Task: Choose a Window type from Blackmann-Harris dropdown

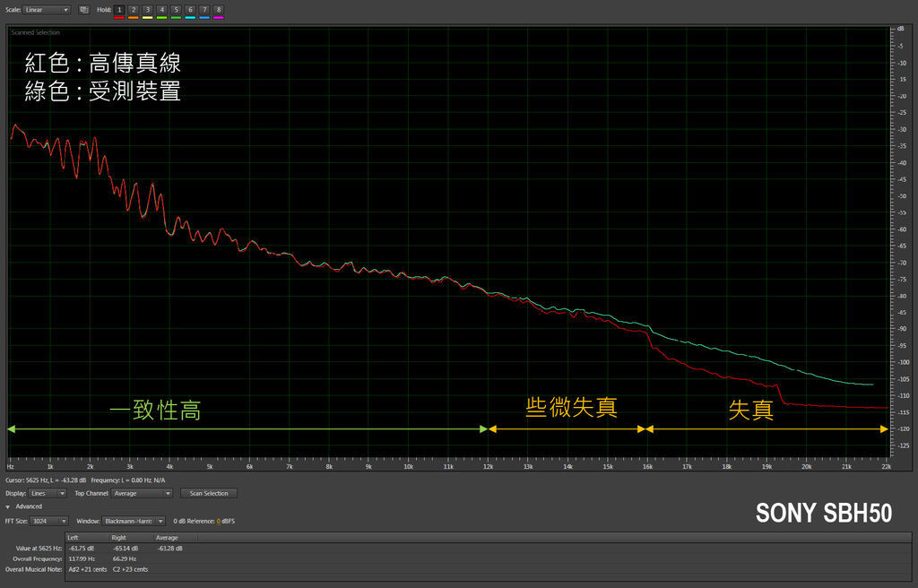Action: pos(134,521)
